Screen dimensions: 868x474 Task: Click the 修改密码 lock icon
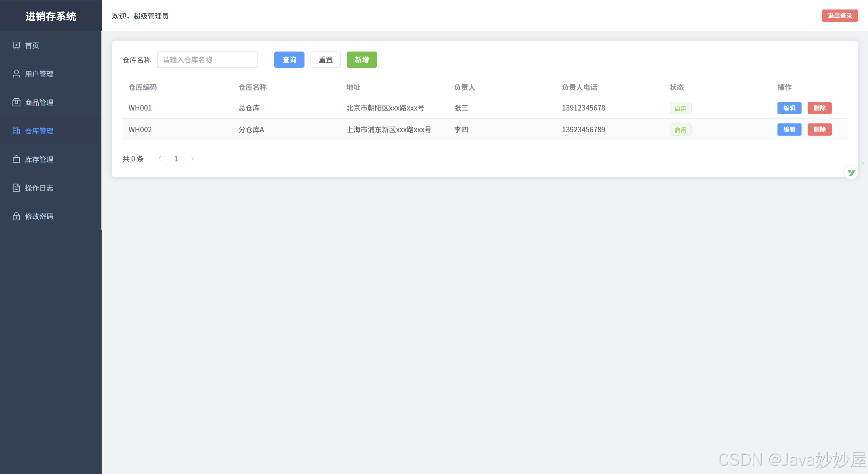[x=16, y=216]
